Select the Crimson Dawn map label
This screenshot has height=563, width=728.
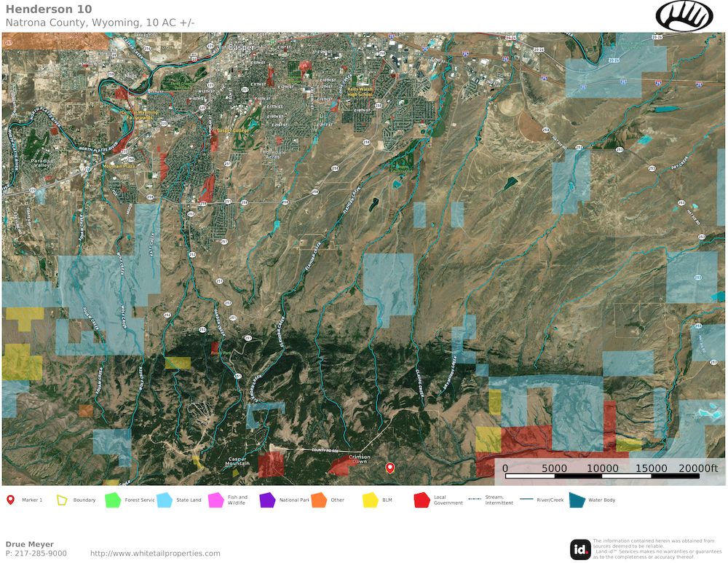click(361, 460)
